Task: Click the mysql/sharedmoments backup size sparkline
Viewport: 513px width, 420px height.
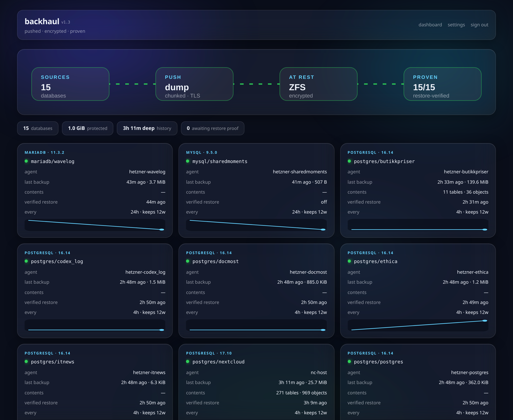Action: coord(256,225)
